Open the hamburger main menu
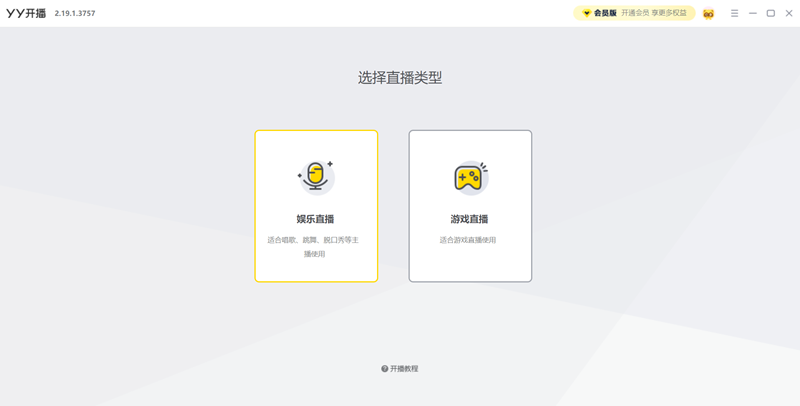Image resolution: width=800 pixels, height=406 pixels. (734, 13)
